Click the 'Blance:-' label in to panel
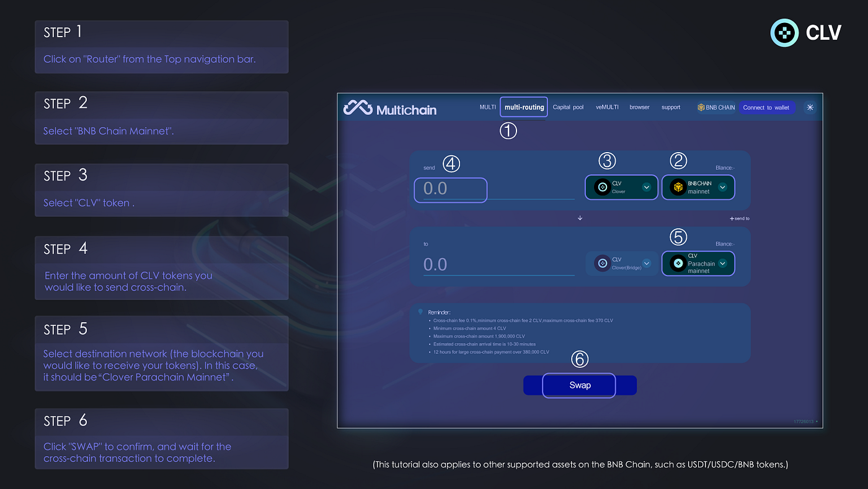This screenshot has height=489, width=868. [724, 244]
